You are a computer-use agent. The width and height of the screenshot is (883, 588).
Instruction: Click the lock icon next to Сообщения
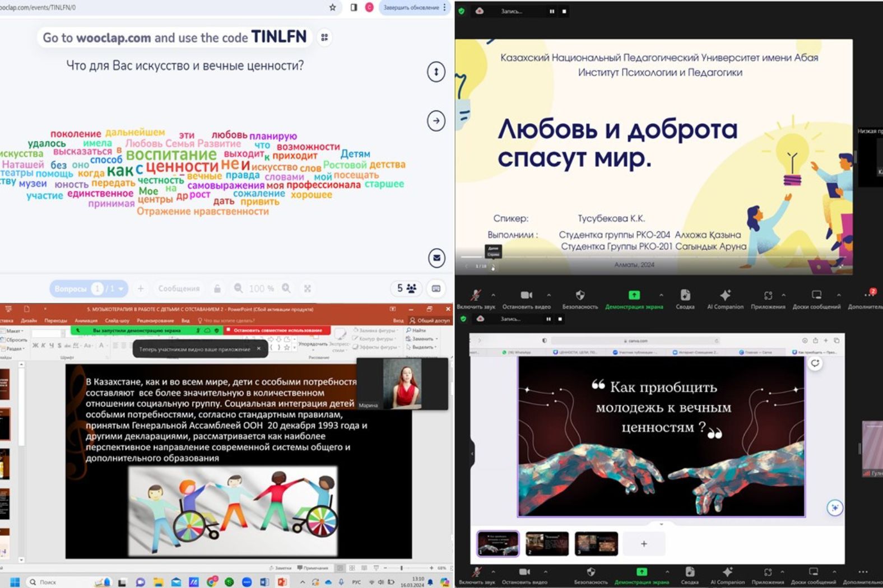[217, 288]
